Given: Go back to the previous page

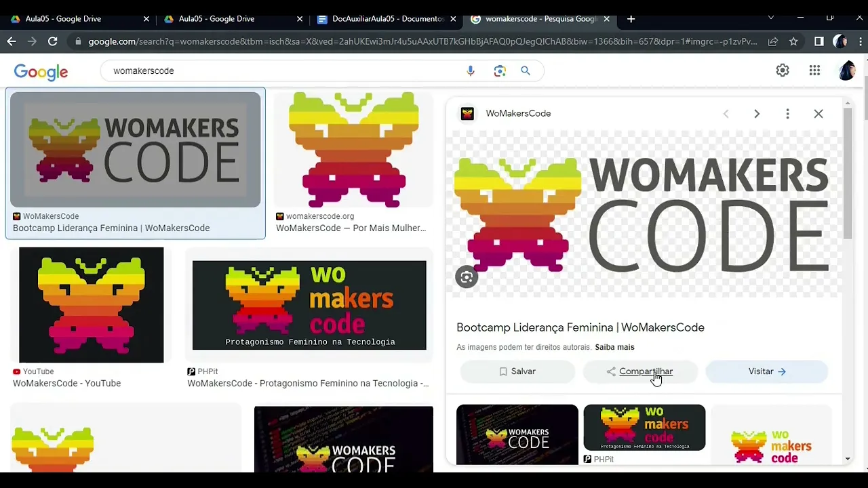Looking at the screenshot, I should (12, 41).
